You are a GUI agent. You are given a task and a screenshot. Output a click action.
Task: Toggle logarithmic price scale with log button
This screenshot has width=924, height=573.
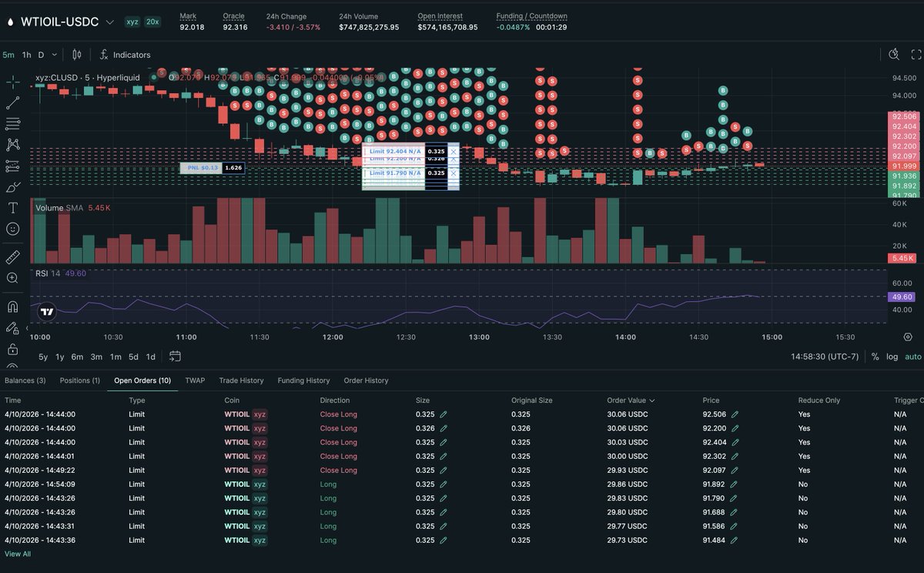[892, 357]
